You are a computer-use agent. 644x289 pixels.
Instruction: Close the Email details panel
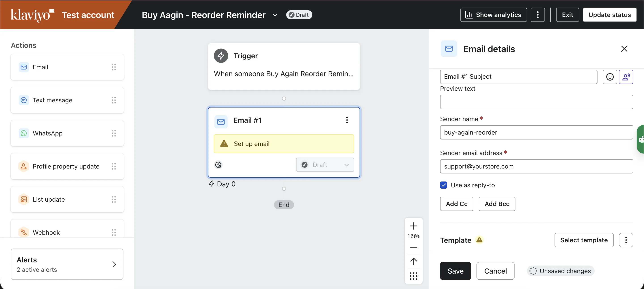click(624, 49)
